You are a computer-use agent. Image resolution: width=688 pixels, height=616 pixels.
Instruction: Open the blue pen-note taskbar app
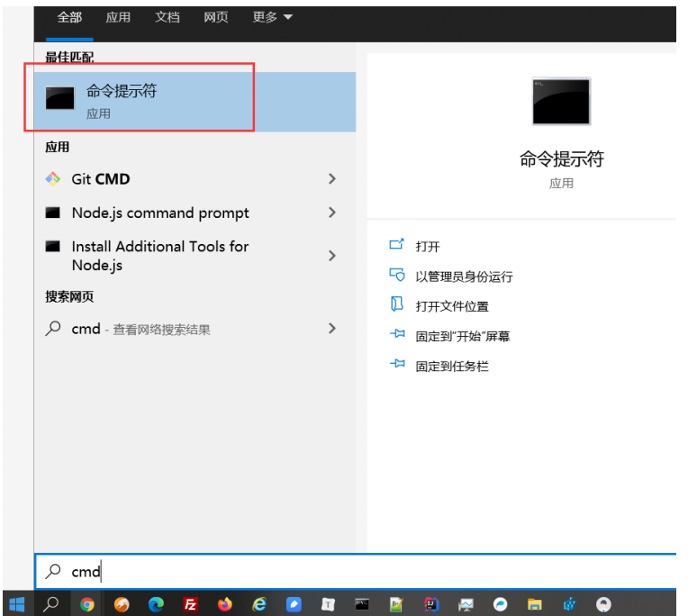point(294,604)
